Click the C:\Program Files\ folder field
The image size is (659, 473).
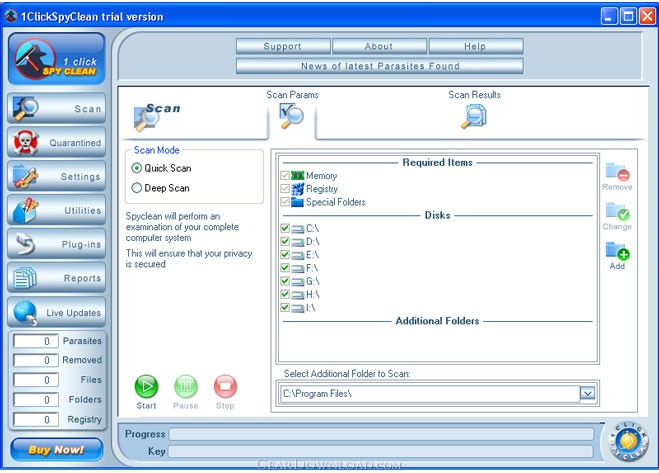[430, 394]
